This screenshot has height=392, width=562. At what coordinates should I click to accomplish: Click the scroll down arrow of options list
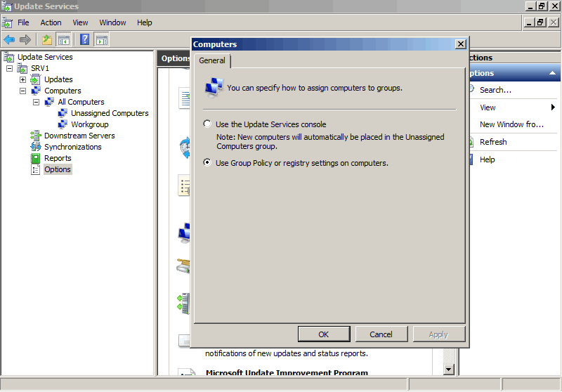[449, 369]
